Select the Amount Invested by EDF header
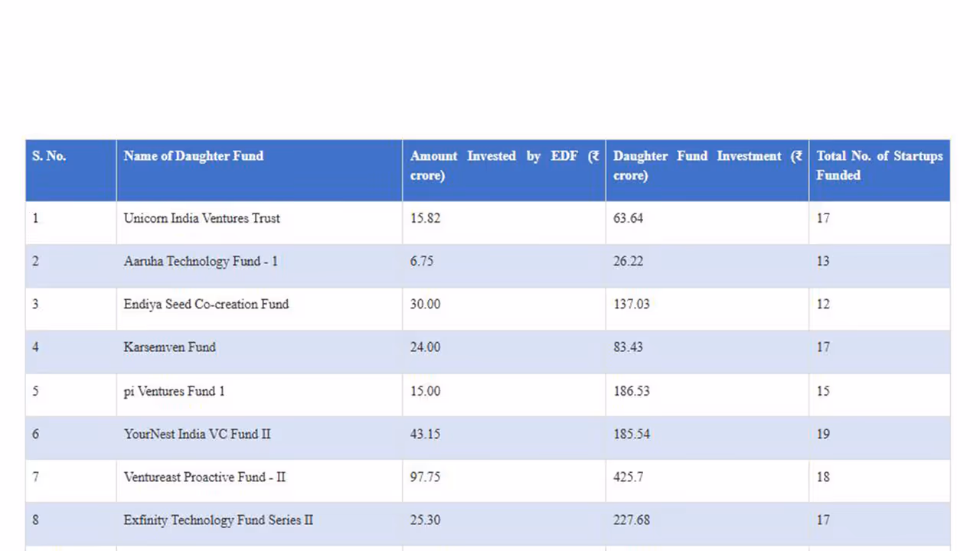 (x=503, y=165)
